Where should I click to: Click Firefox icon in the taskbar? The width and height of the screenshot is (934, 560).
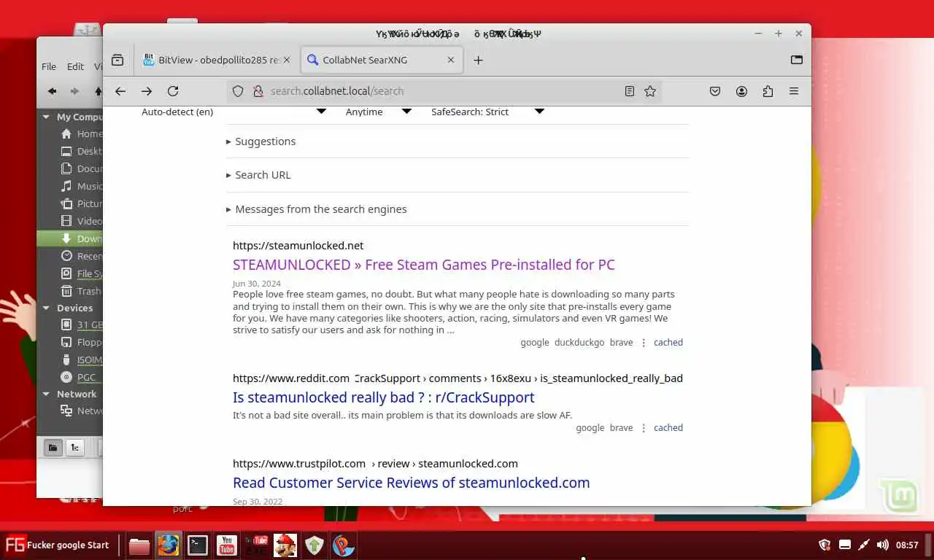coord(169,545)
